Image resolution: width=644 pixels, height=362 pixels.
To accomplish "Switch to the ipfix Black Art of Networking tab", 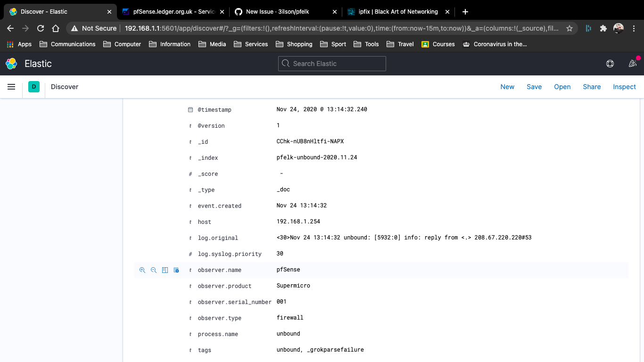I will tap(398, 12).
